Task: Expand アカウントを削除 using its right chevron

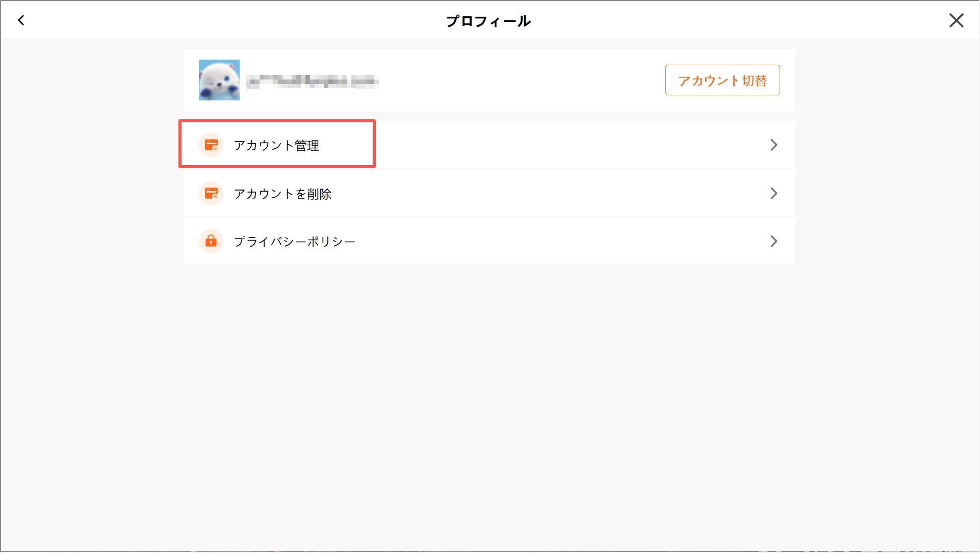Action: pos(773,194)
